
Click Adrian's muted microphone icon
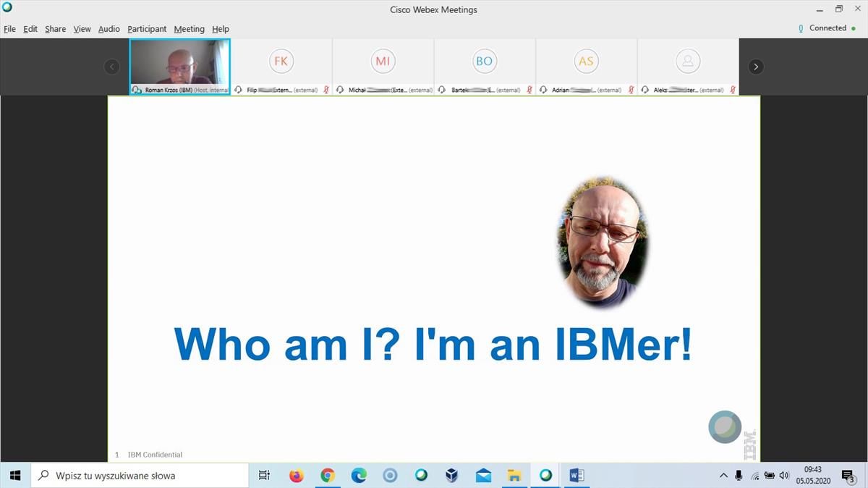coord(631,90)
